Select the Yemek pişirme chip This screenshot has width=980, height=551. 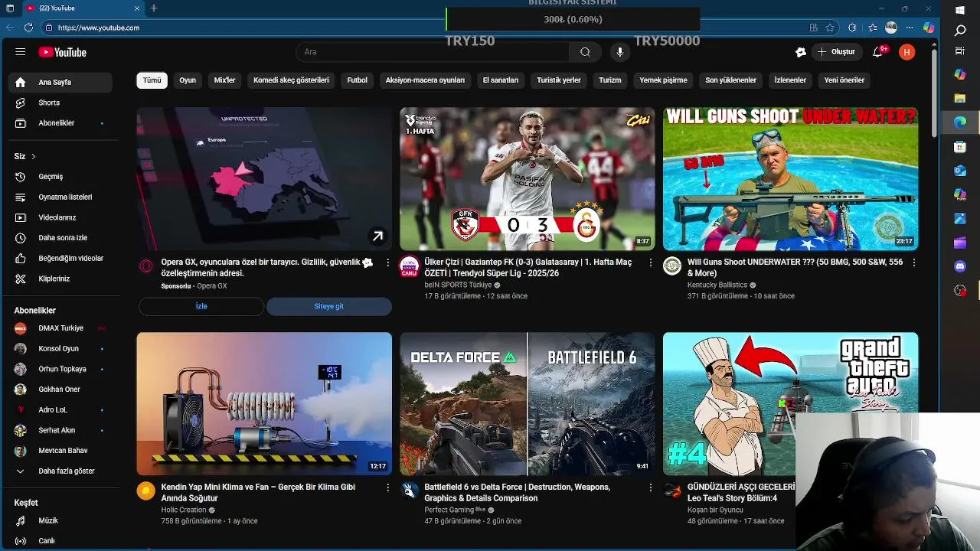click(663, 80)
